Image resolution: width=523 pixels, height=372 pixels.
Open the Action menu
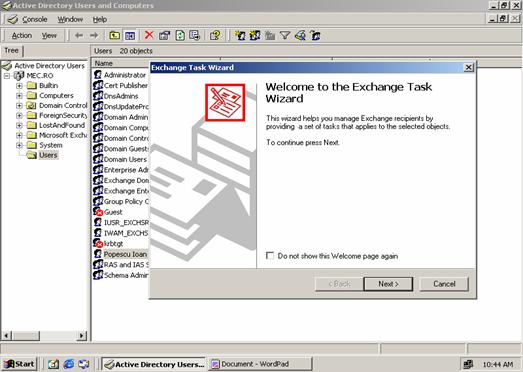tap(22, 35)
